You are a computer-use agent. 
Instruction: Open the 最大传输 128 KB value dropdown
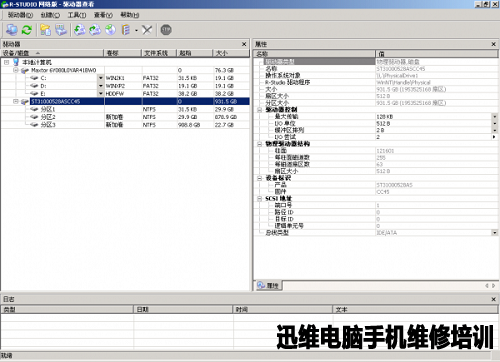coord(495,117)
